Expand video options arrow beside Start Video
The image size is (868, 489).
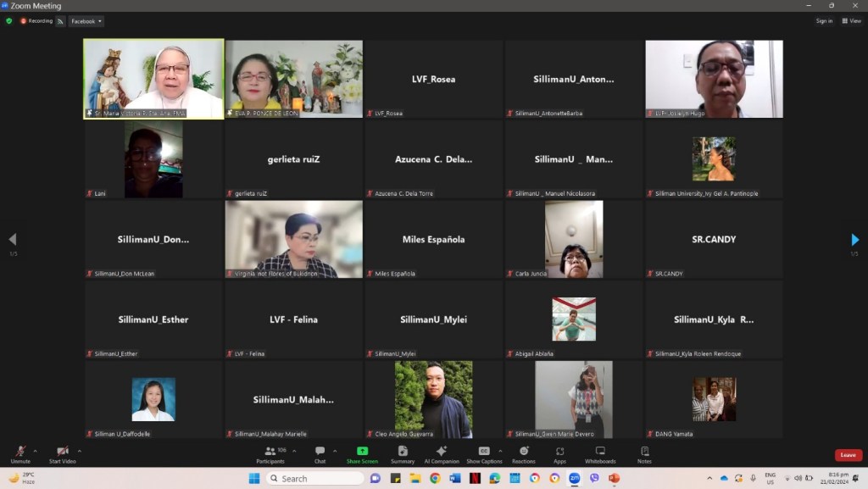click(80, 451)
